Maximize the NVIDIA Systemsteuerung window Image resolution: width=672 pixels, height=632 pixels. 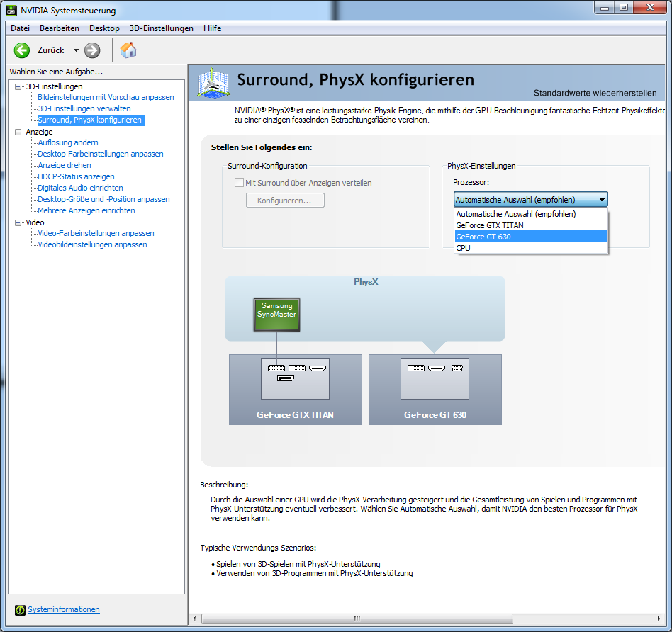point(624,7)
